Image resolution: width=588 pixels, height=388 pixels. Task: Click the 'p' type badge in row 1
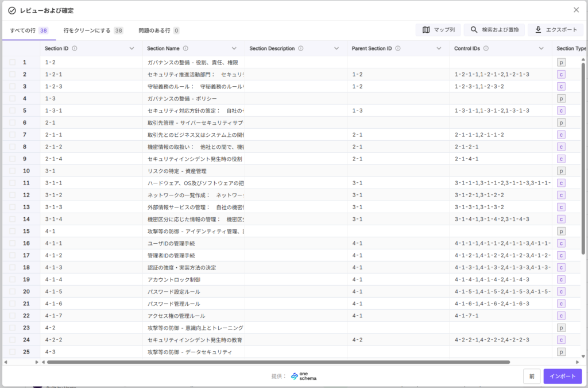561,62
